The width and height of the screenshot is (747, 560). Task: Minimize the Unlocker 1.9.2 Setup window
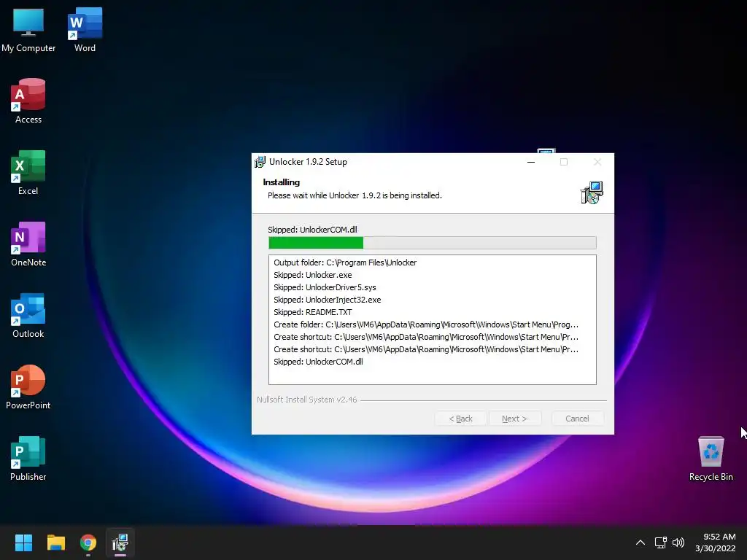(531, 162)
